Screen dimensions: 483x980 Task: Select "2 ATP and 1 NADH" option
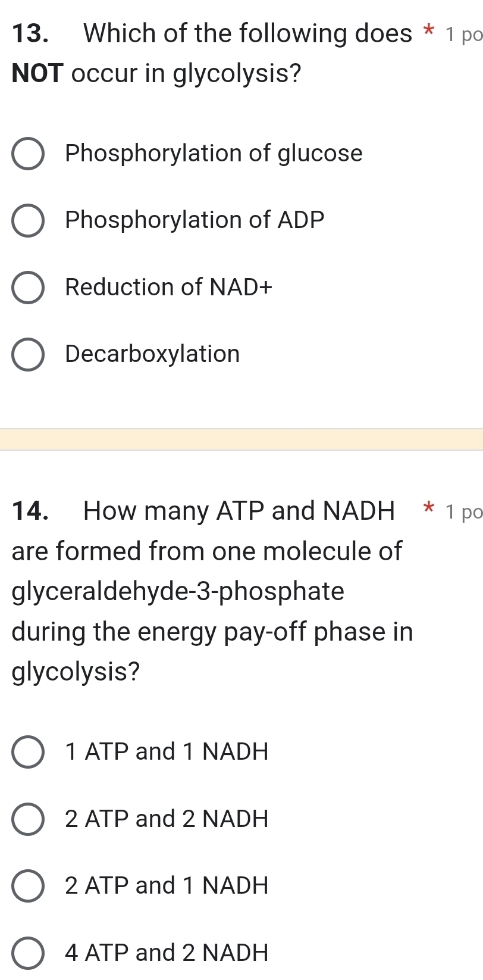[27, 885]
